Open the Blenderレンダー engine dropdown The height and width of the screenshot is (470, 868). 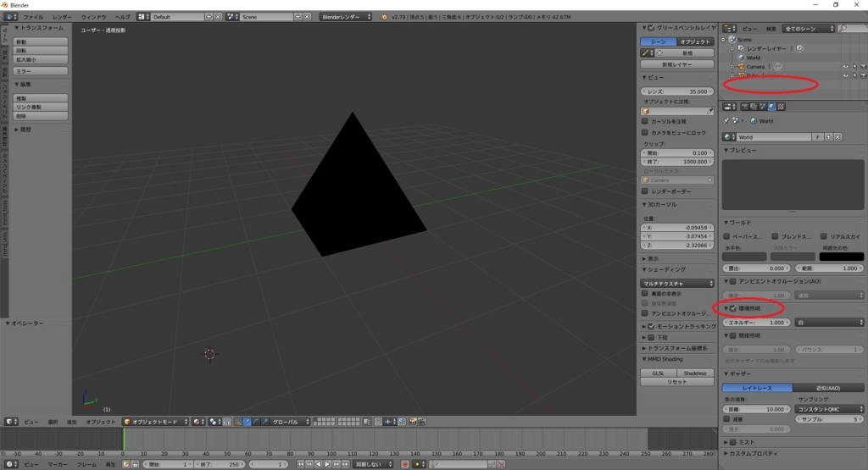pyautogui.click(x=346, y=17)
